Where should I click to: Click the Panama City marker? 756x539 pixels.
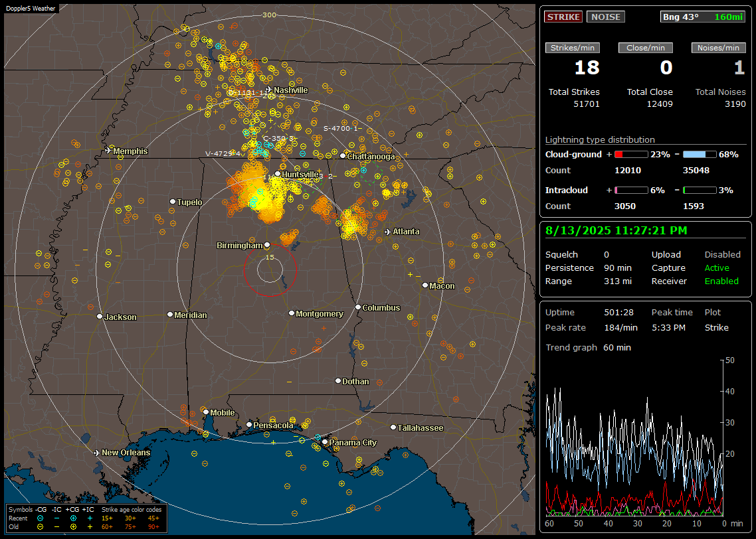(x=325, y=441)
